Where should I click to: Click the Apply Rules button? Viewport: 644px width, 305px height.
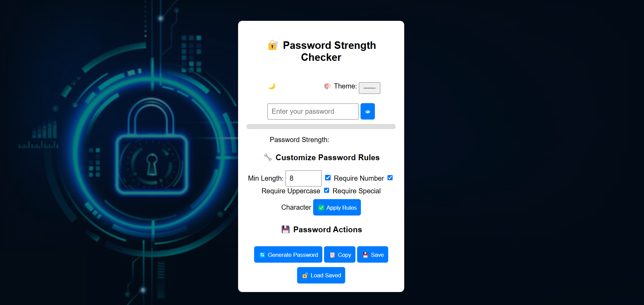click(x=337, y=207)
